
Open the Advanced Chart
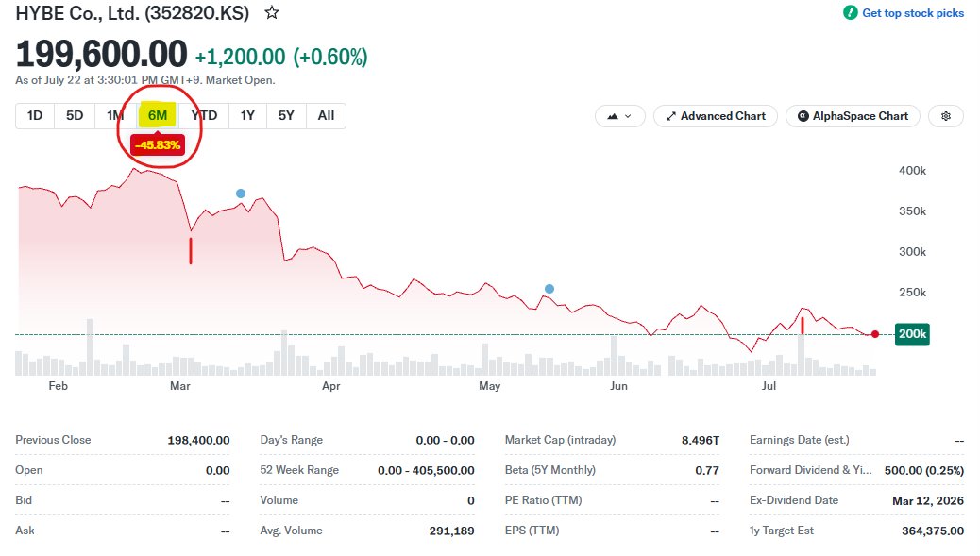[716, 116]
